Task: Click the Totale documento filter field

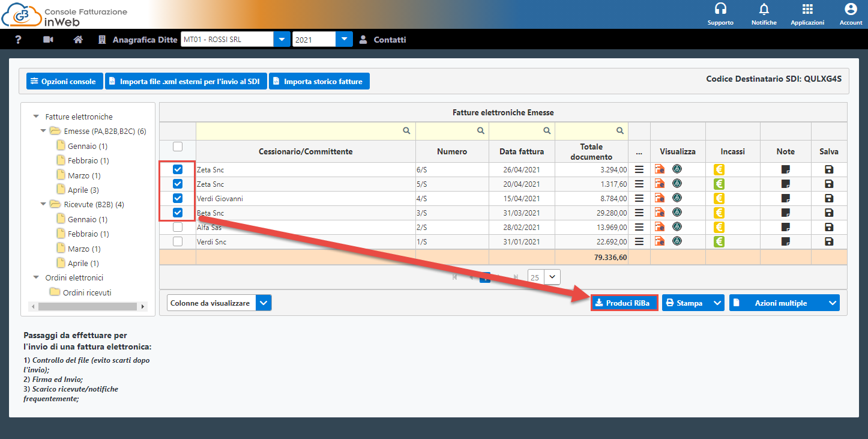Action: tap(591, 130)
